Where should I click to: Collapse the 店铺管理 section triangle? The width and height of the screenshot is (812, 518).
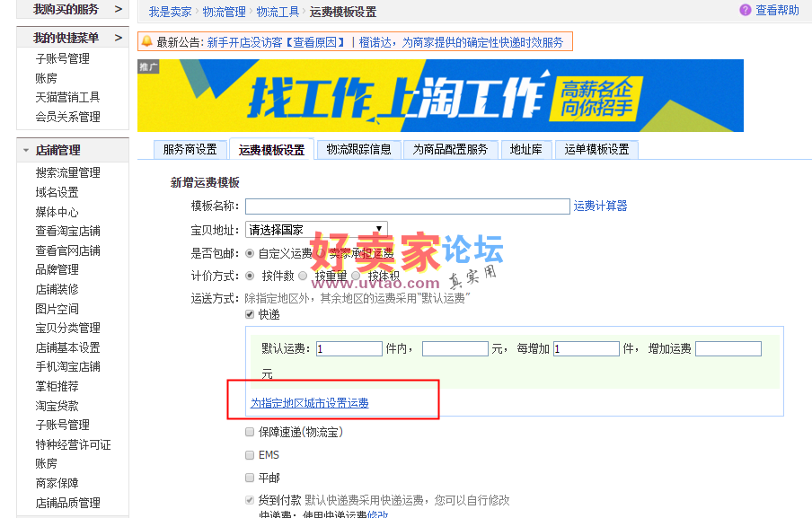click(26, 151)
